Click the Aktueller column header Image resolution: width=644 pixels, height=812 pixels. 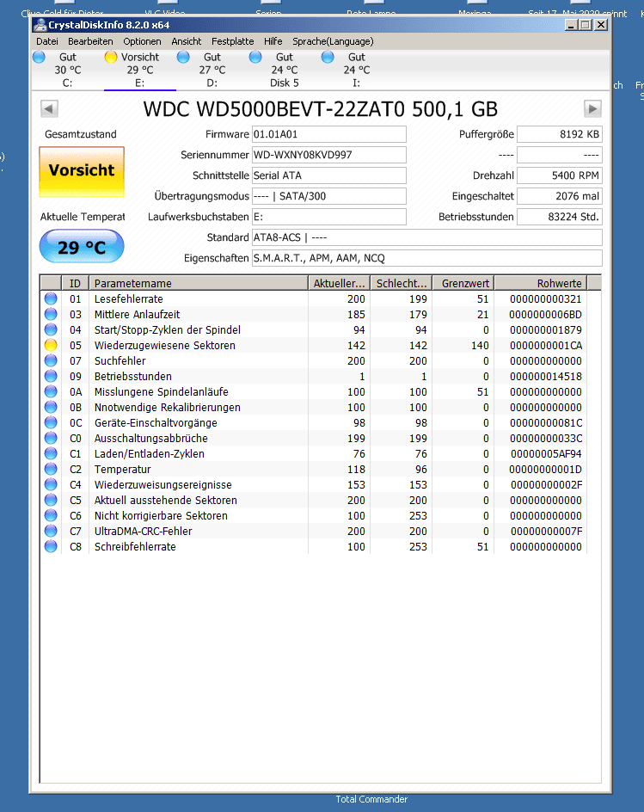(x=339, y=283)
